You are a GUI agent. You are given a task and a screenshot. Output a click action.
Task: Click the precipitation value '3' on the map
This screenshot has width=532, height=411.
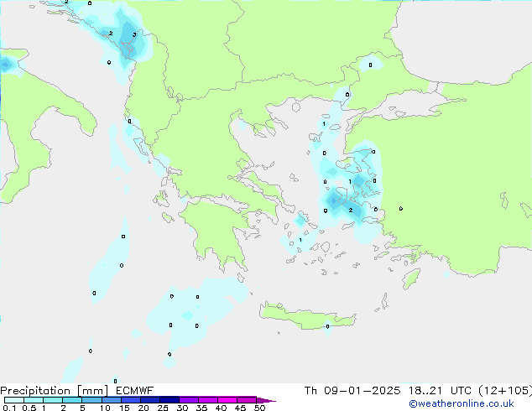[134, 34]
